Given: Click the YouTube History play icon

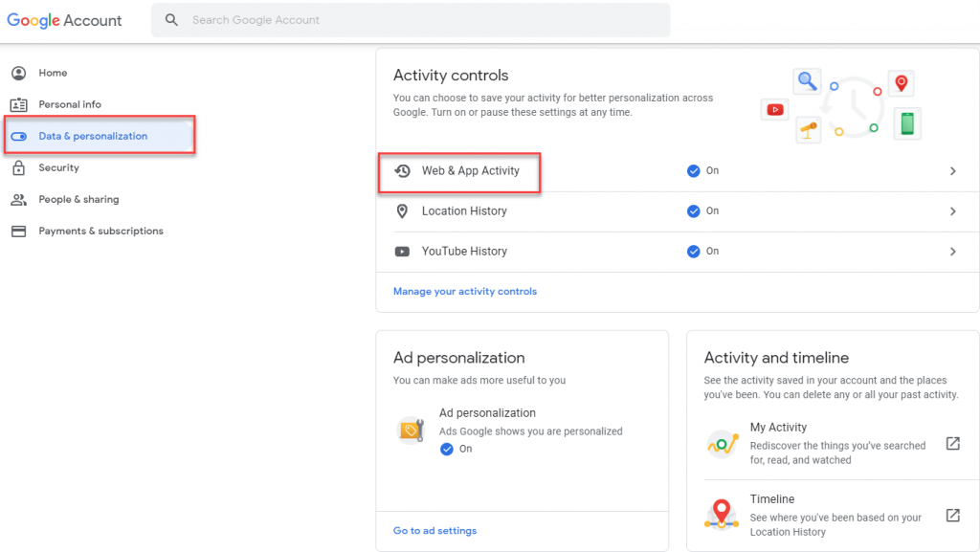Looking at the screenshot, I should [x=403, y=252].
